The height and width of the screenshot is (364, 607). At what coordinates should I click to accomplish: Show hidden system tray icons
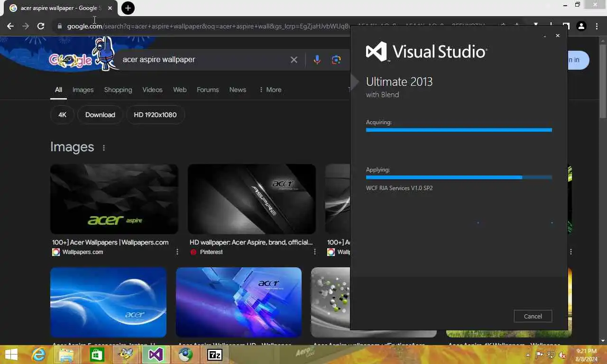point(528,355)
